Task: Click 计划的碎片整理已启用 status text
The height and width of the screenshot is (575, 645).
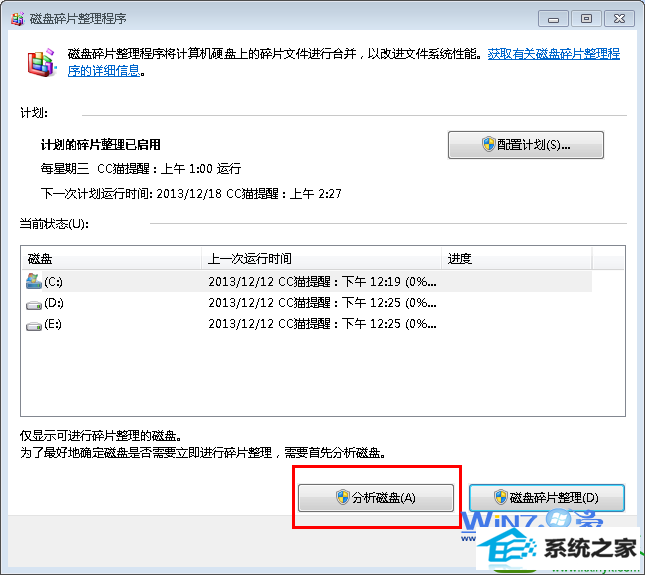Action: click(x=100, y=145)
